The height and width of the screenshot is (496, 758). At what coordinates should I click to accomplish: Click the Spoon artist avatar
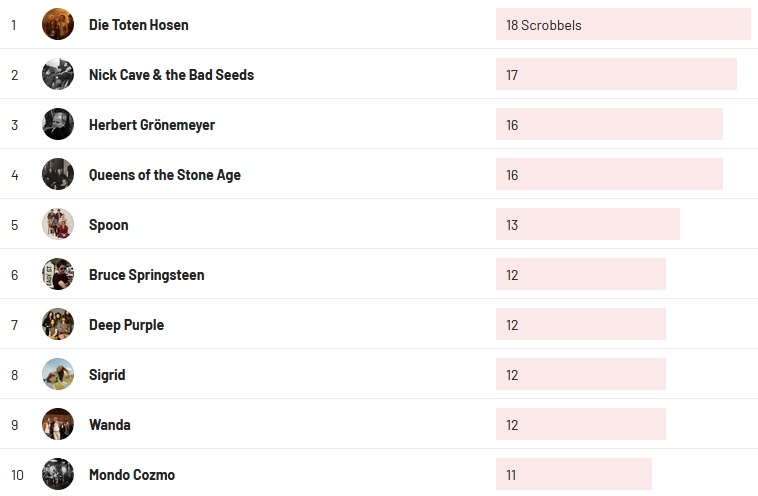[58, 224]
